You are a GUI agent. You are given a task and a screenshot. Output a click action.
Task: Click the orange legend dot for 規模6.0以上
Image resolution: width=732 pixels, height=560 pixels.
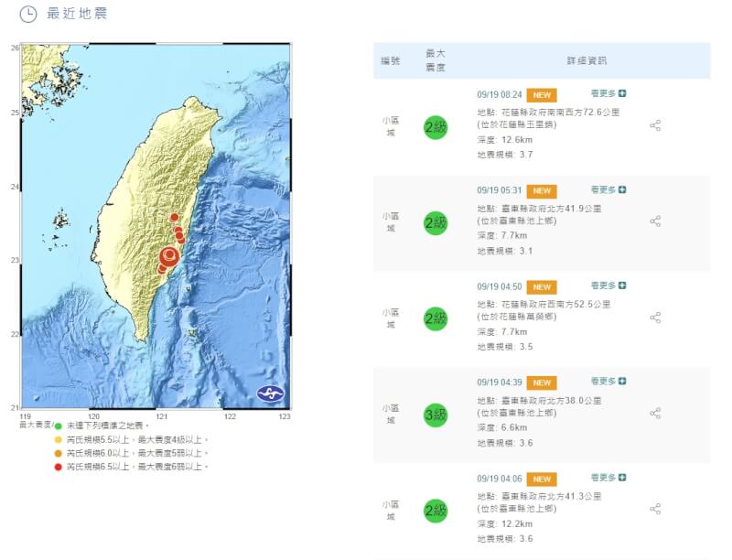point(59,453)
